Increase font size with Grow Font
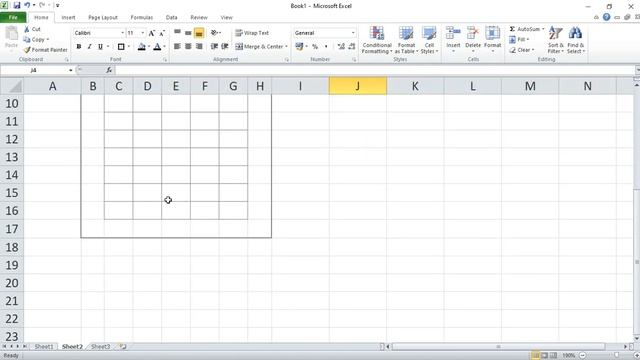640x360 pixels. 151,33
